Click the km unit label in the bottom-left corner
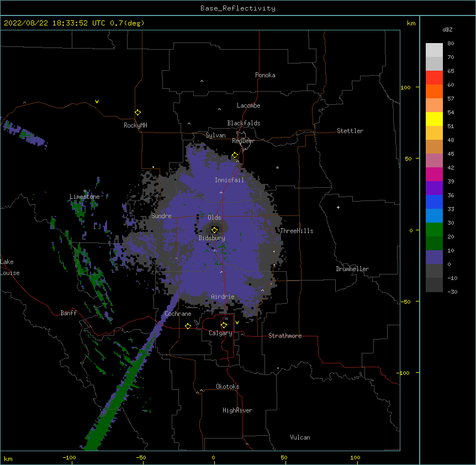Screen dimensions: 476x465 (8, 459)
